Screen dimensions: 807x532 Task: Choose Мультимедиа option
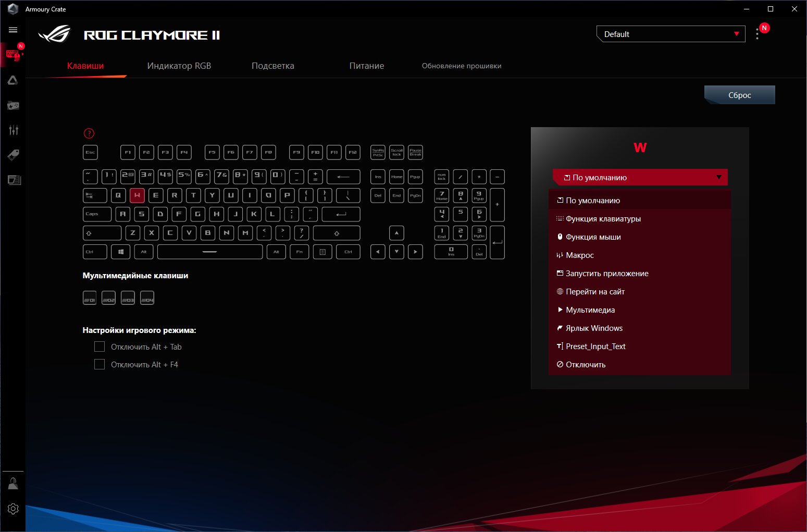[640, 310]
